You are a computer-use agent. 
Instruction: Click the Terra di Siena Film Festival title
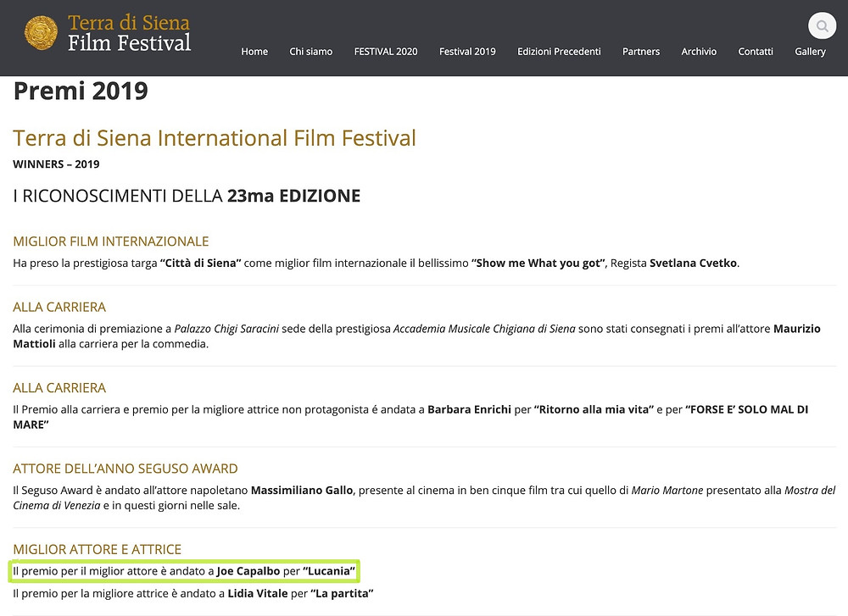pyautogui.click(x=129, y=33)
